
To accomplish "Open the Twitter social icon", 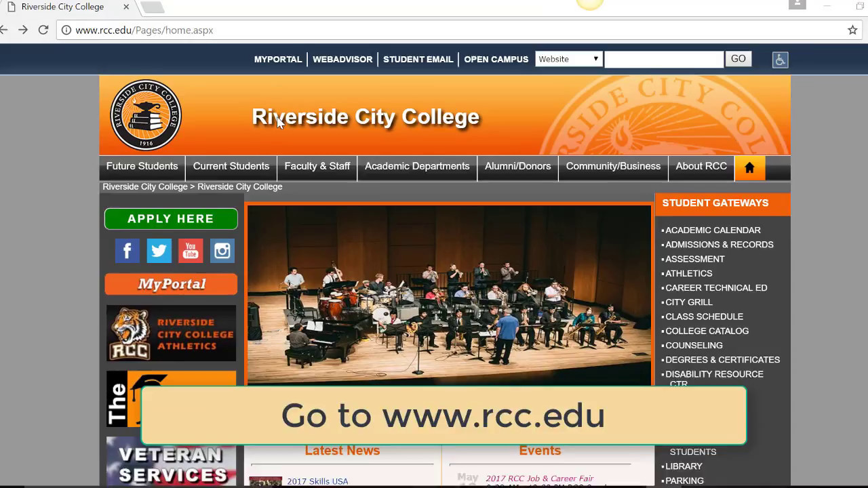I will [x=159, y=251].
